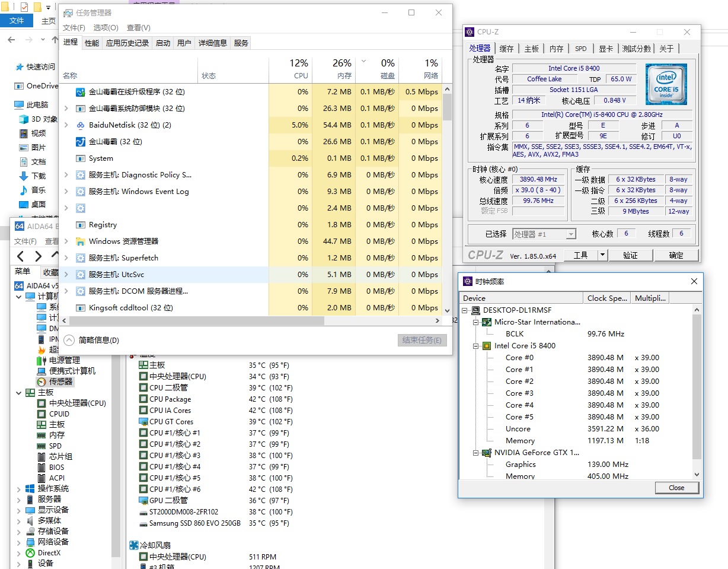Select the 便携式计算机 icon in AIDA64 tree
Viewport: 728px width, 569px height.
pyautogui.click(x=41, y=371)
